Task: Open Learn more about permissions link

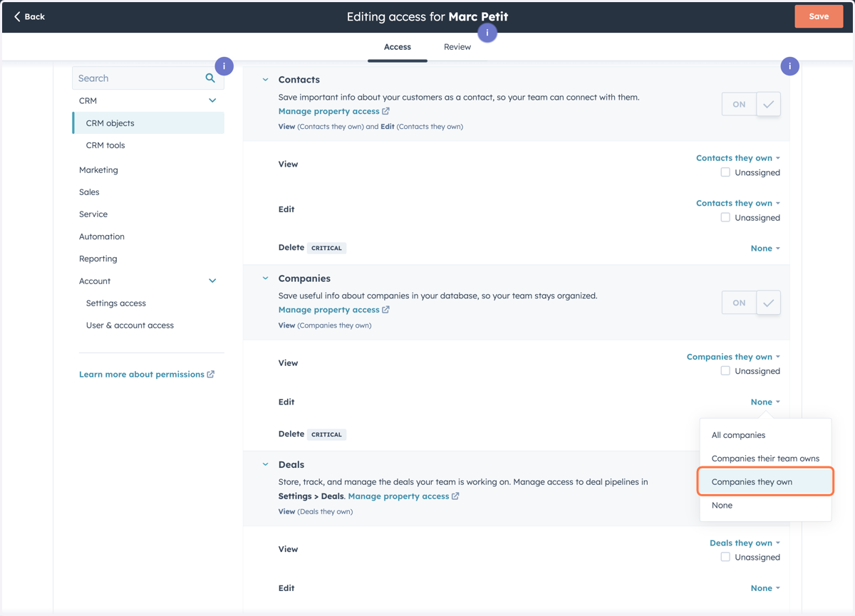Action: click(142, 375)
